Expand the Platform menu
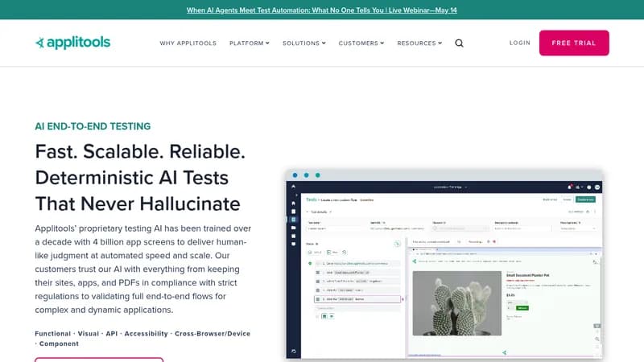Viewport: 644px width, 362px height. (x=250, y=43)
